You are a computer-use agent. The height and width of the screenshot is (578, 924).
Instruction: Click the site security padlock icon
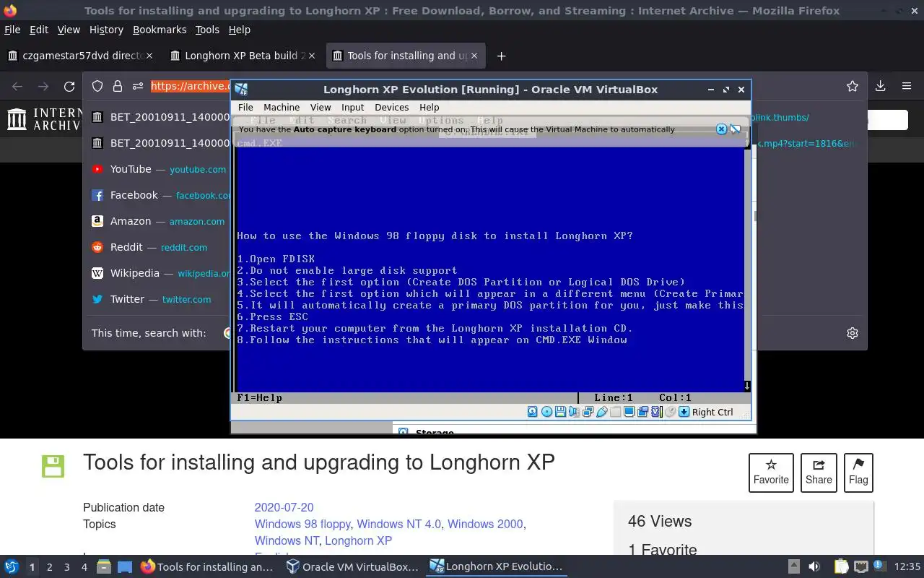click(118, 86)
